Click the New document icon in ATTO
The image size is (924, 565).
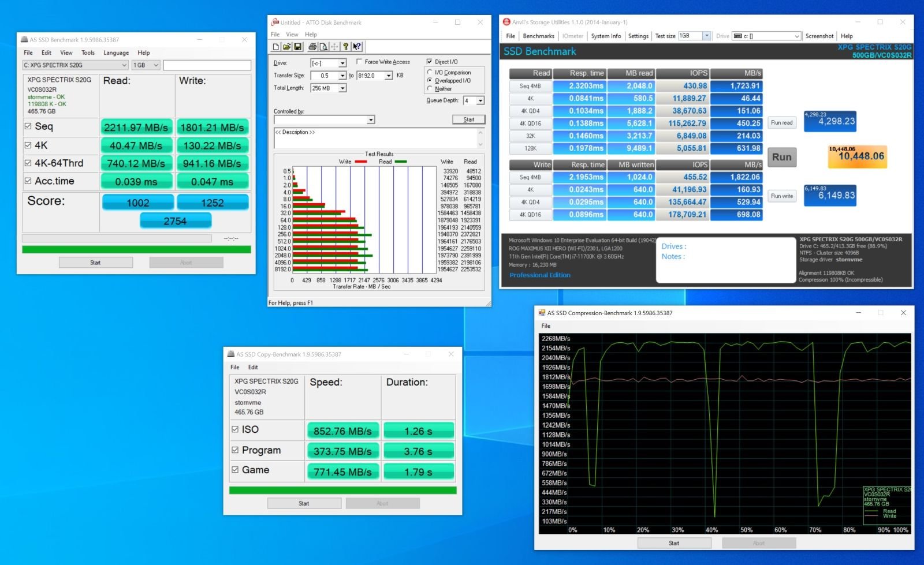275,47
